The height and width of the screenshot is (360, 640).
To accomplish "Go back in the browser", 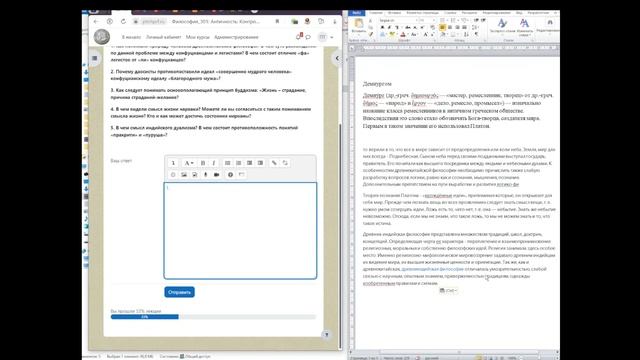I will [96, 22].
